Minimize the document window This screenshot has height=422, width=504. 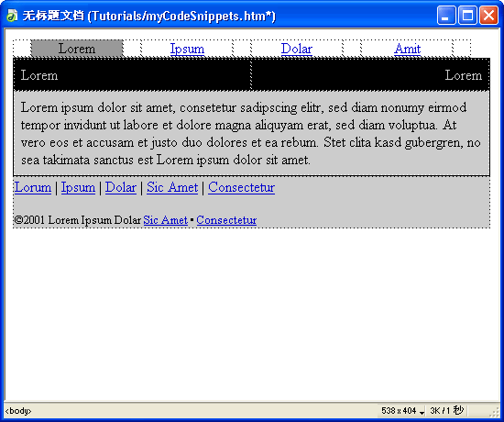(446, 15)
